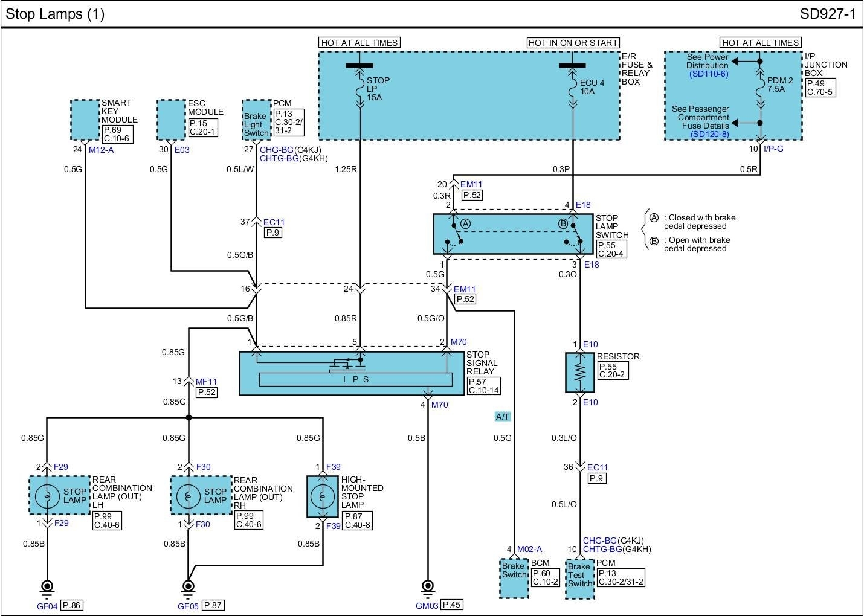The image size is (864, 616).
Task: Click the SD927-1 diagram number
Action: tap(828, 14)
